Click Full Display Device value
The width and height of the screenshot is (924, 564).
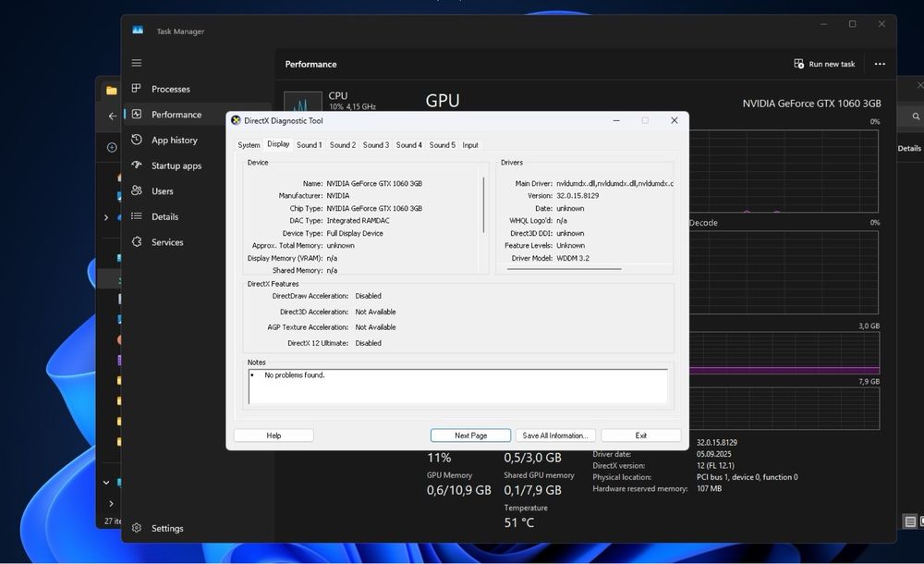click(x=355, y=234)
